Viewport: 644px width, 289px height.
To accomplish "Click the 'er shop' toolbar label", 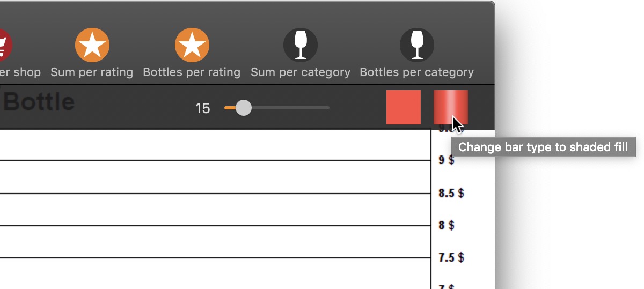I will (20, 72).
